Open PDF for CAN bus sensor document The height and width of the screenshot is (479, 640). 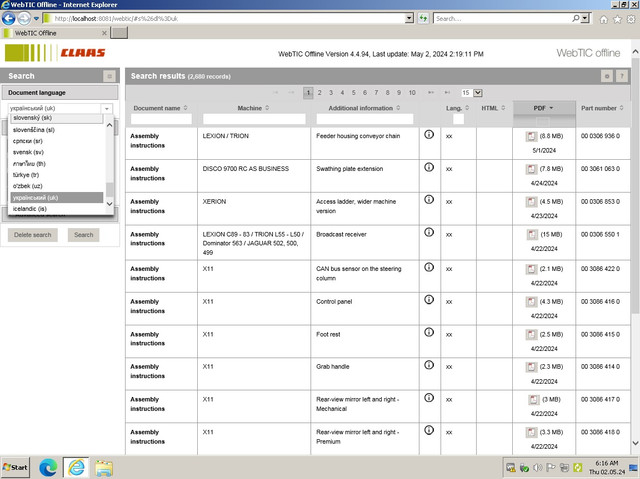[x=531, y=269]
